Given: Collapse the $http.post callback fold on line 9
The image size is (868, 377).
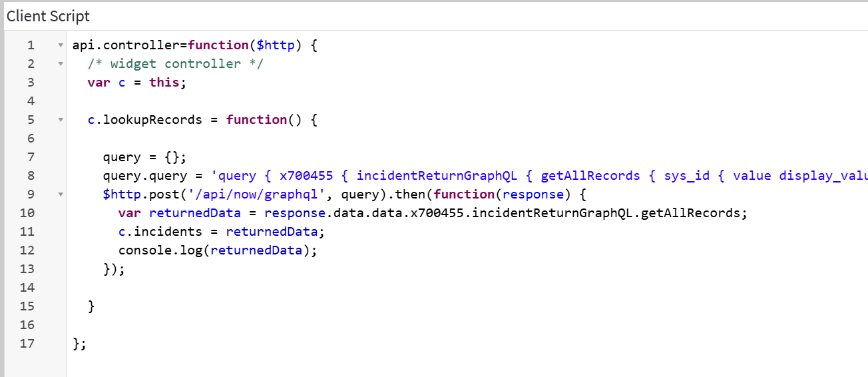Looking at the screenshot, I should click(x=60, y=194).
